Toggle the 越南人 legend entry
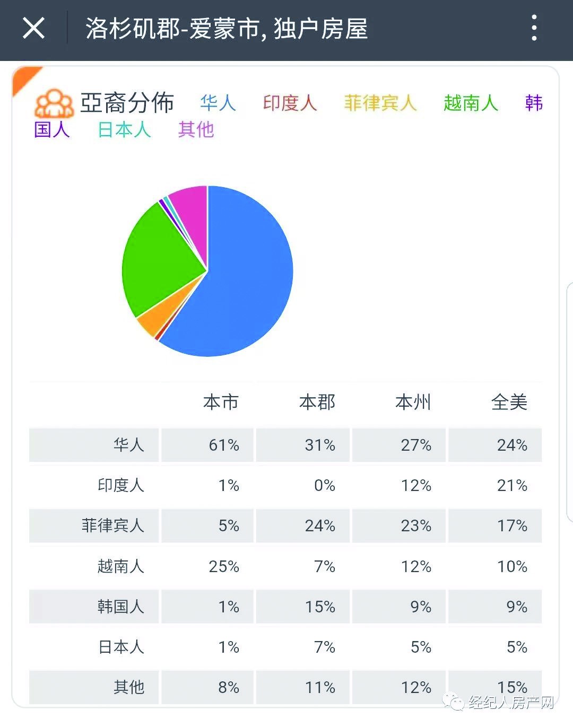This screenshot has height=728, width=573. click(x=471, y=102)
